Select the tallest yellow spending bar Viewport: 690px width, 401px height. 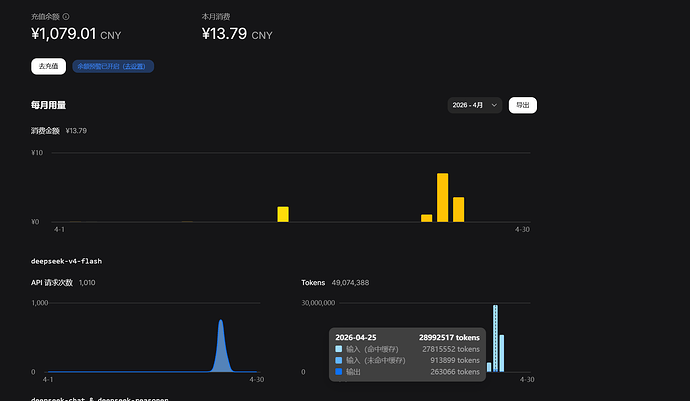tap(443, 198)
